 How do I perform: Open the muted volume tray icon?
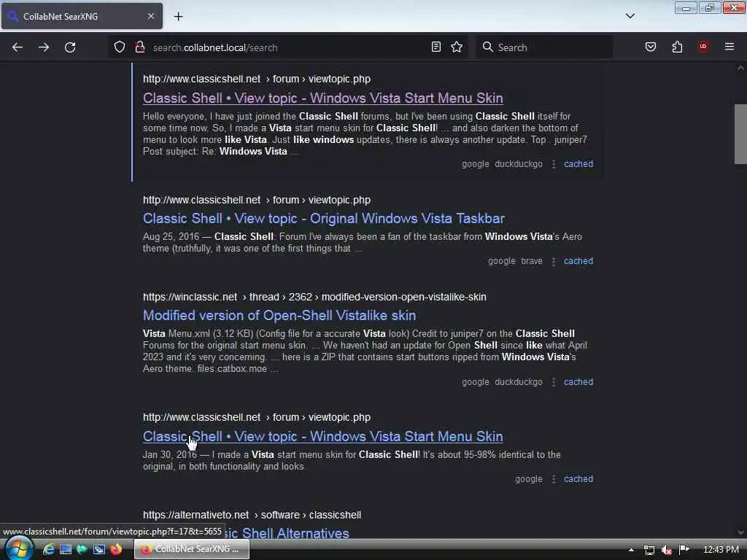(667, 550)
